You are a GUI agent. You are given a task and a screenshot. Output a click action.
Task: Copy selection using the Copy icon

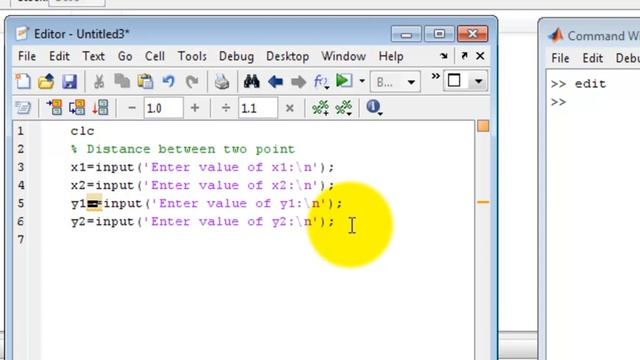point(122,82)
